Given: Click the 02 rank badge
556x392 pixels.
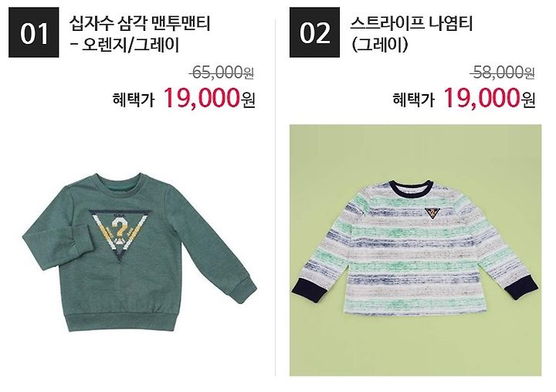Looking at the screenshot, I should point(314,32).
